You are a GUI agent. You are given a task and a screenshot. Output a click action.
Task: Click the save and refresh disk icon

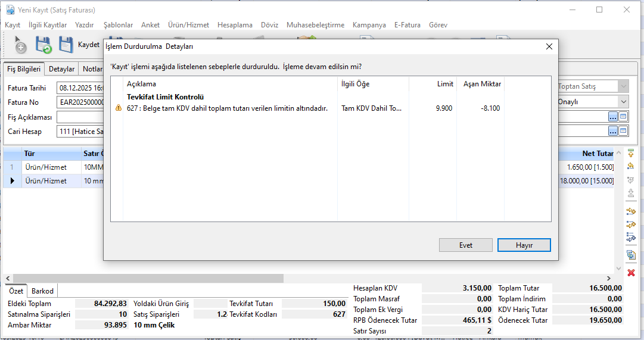tap(43, 45)
